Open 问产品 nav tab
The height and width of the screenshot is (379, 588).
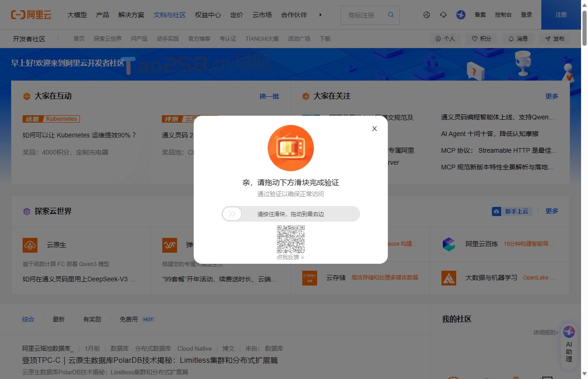(139, 39)
